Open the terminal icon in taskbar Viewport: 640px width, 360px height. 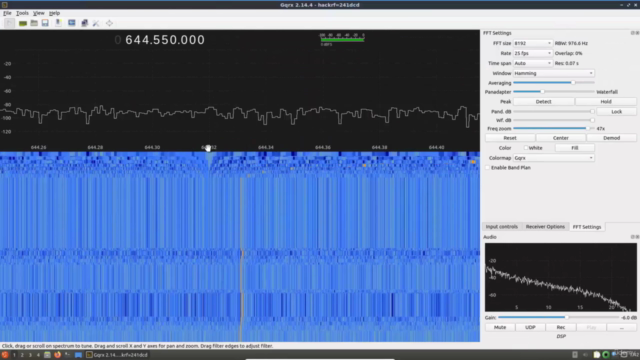(x=68, y=355)
